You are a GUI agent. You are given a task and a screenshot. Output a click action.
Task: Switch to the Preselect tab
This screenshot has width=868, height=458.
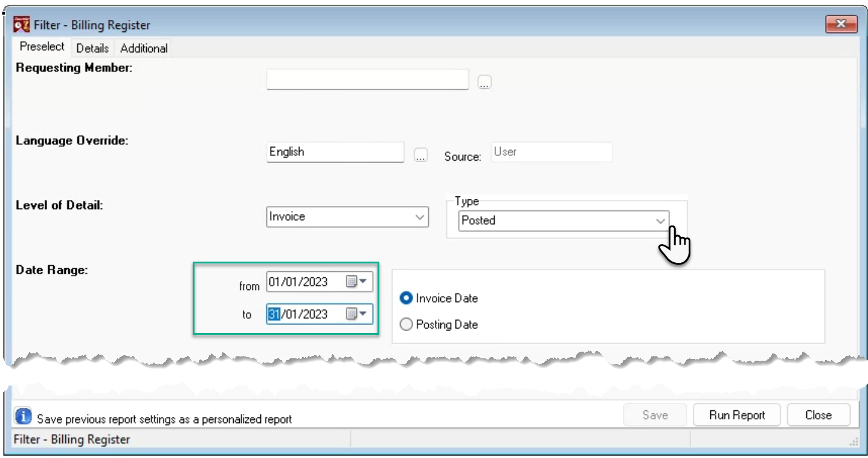click(x=42, y=47)
